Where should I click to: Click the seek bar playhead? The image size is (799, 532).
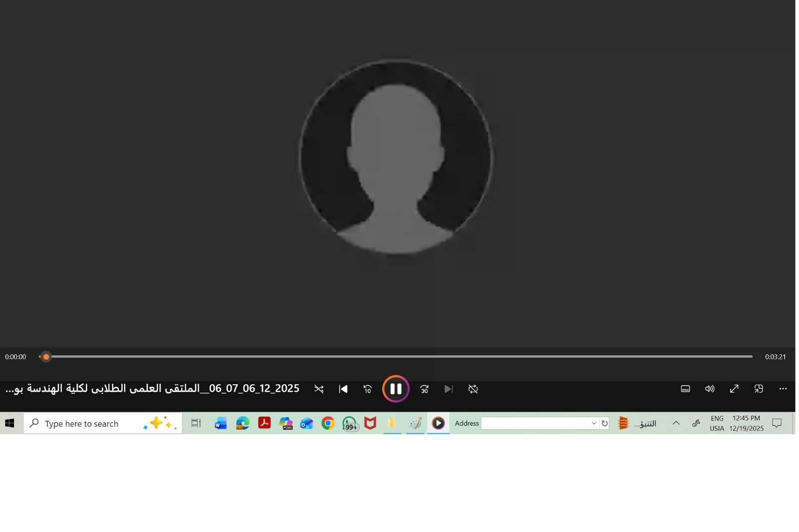coord(46,357)
